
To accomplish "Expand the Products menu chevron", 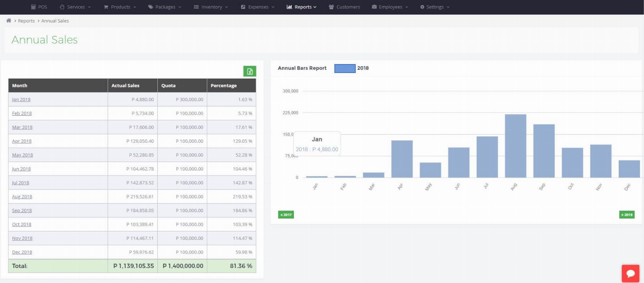I will (135, 7).
